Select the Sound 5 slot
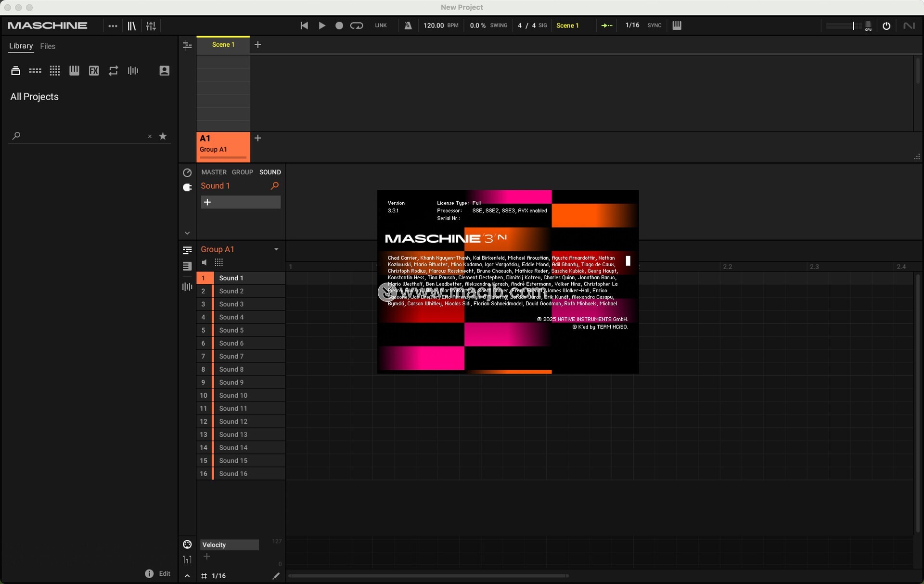Viewport: 924px width, 584px height. pyautogui.click(x=241, y=330)
